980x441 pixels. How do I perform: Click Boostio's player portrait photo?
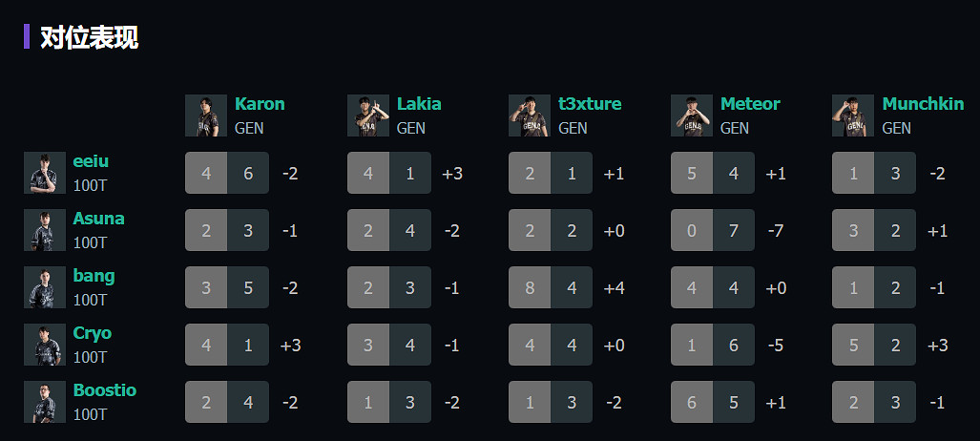45,402
